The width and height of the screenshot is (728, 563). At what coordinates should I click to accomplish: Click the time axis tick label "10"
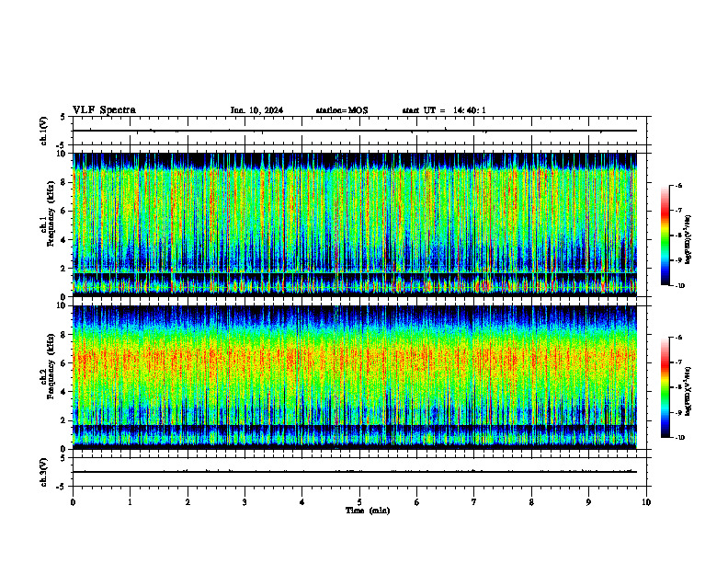click(x=646, y=502)
